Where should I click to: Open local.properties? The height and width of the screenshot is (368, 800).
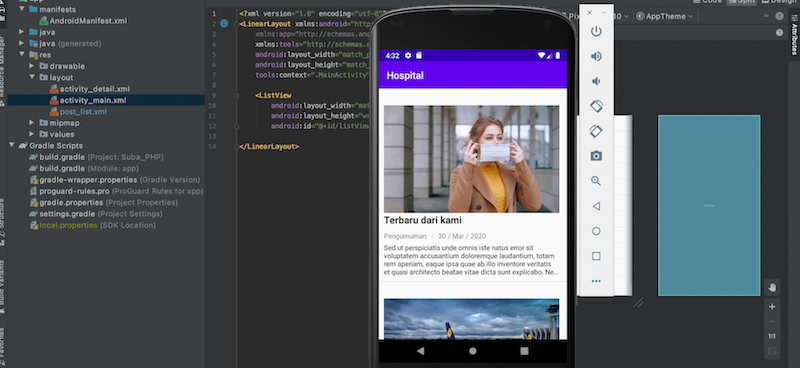[x=92, y=225]
